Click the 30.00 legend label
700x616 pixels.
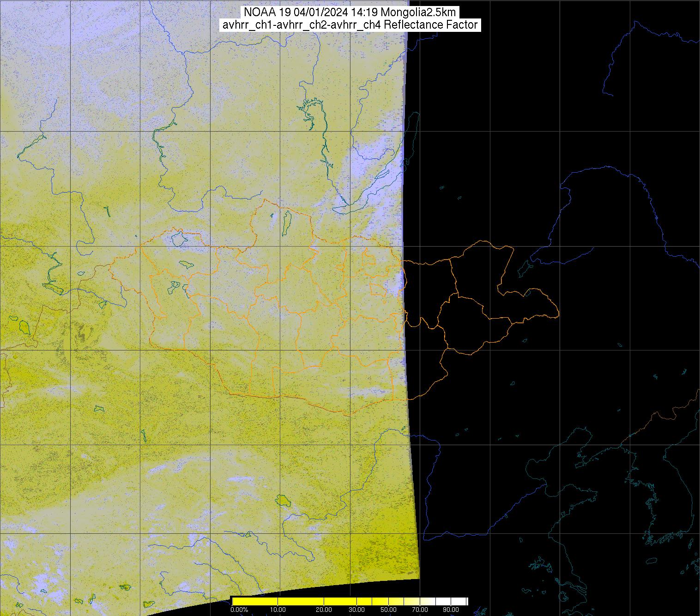click(356, 610)
